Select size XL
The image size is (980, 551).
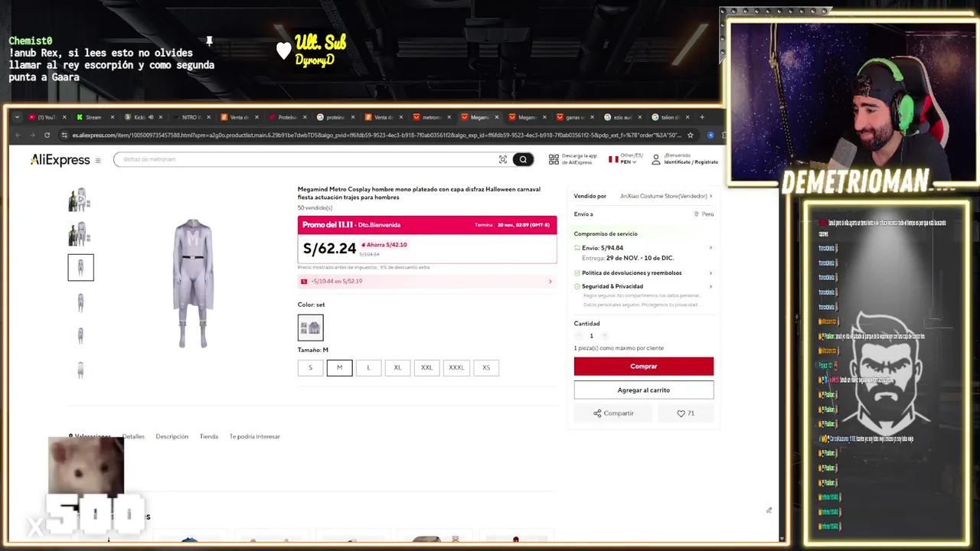(x=397, y=367)
